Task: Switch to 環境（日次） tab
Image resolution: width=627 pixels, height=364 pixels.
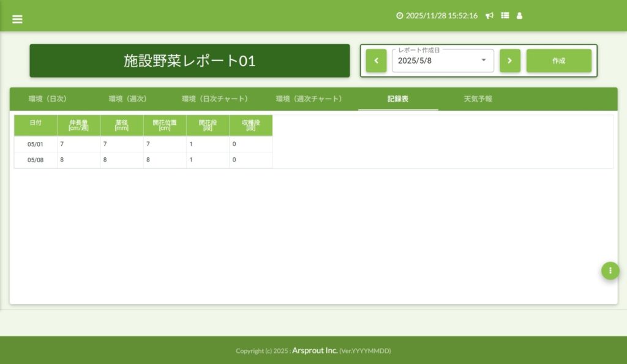Action: click(47, 98)
